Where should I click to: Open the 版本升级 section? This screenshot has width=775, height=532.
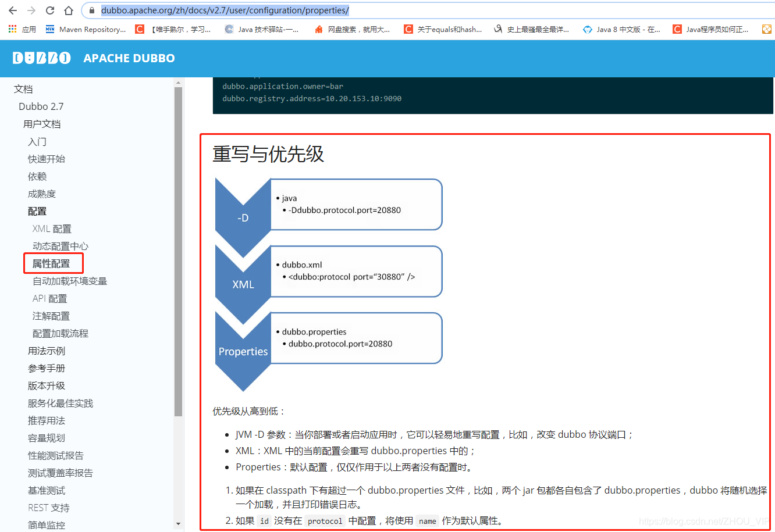47,385
